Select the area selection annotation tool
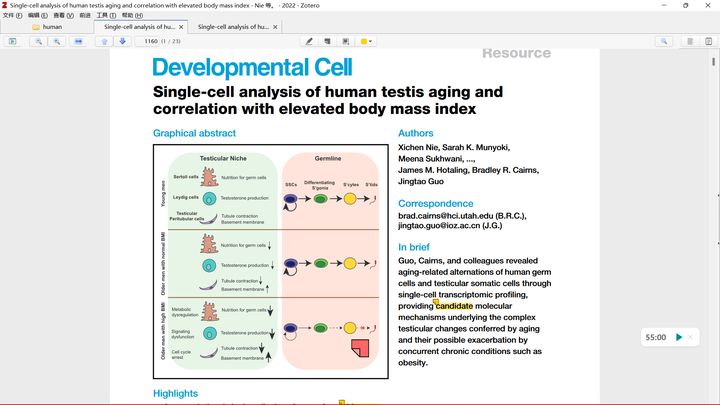This screenshot has width=720, height=405. coord(346,41)
